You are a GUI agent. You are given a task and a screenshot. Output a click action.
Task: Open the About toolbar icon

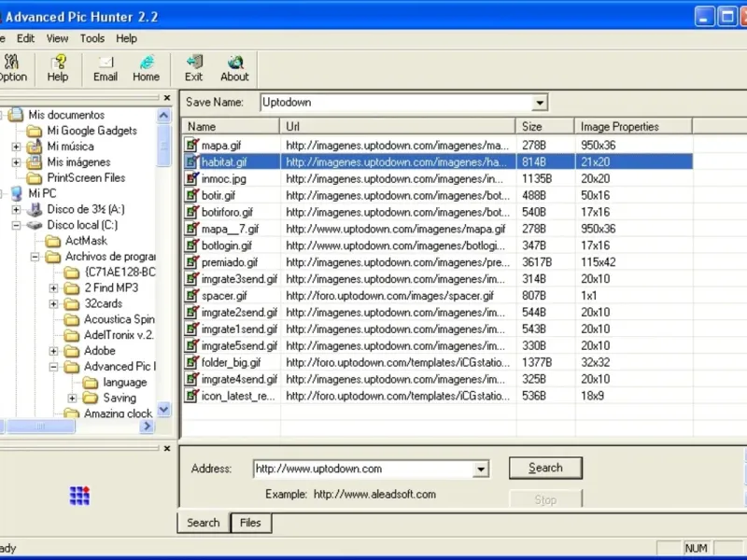pyautogui.click(x=234, y=63)
